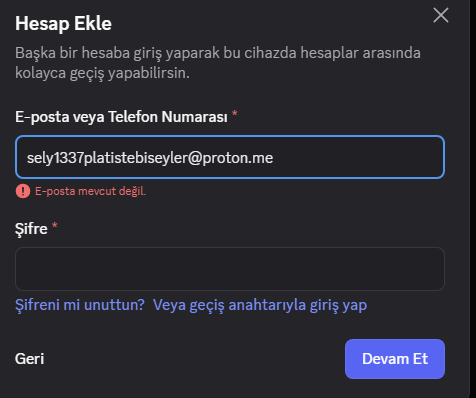Click the kolayca geçiş yapabilirsin text
This screenshot has width=476, height=398.
pyautogui.click(x=102, y=73)
